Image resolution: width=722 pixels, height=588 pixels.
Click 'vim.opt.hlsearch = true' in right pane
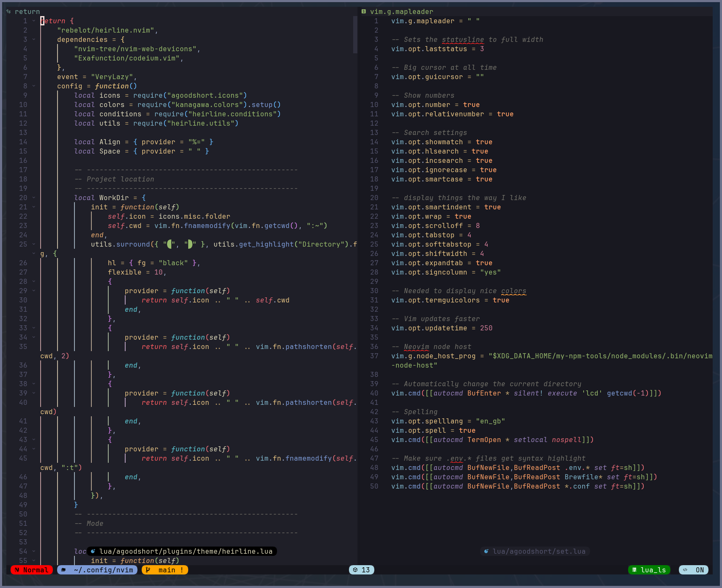(440, 151)
